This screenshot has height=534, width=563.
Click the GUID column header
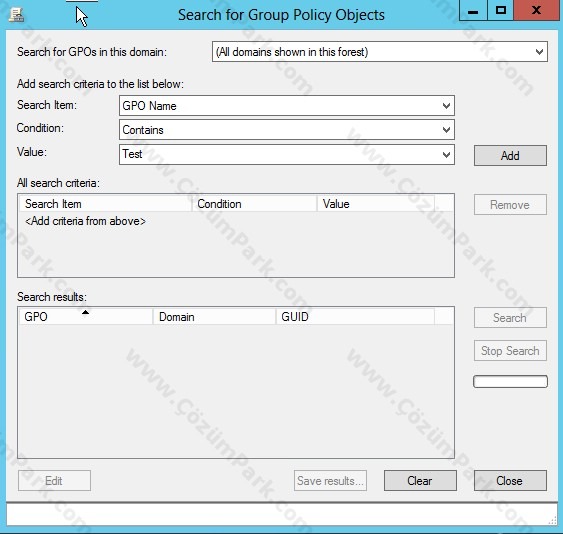[x=355, y=316]
